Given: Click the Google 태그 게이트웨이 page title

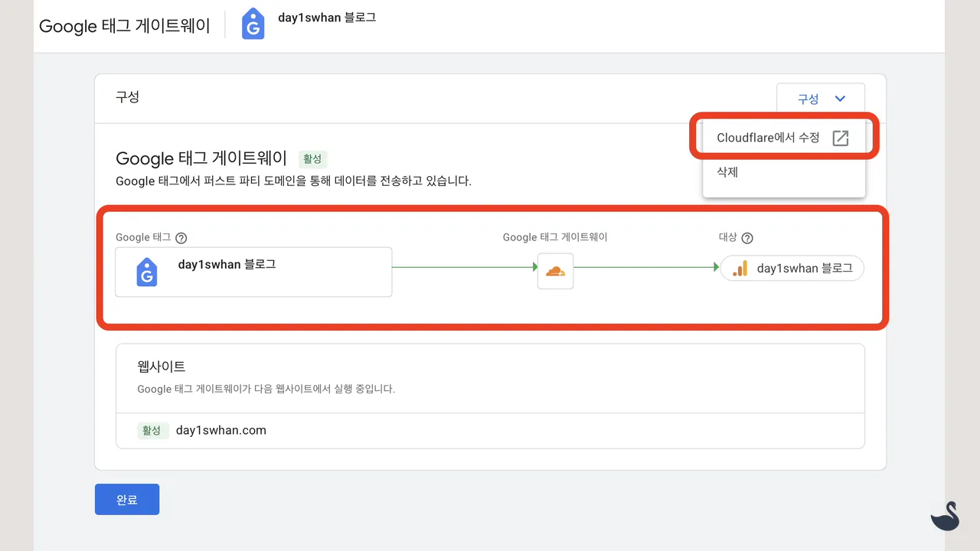Looking at the screenshot, I should click(x=124, y=25).
